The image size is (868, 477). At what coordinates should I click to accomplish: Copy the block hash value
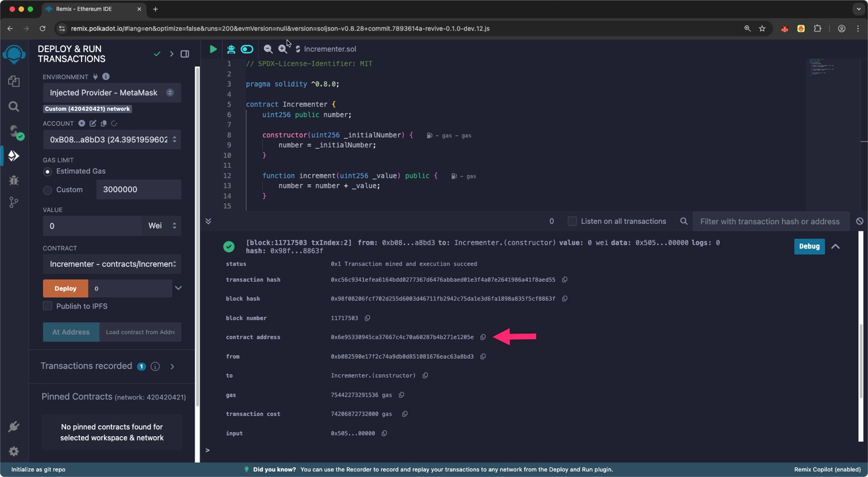coord(564,299)
